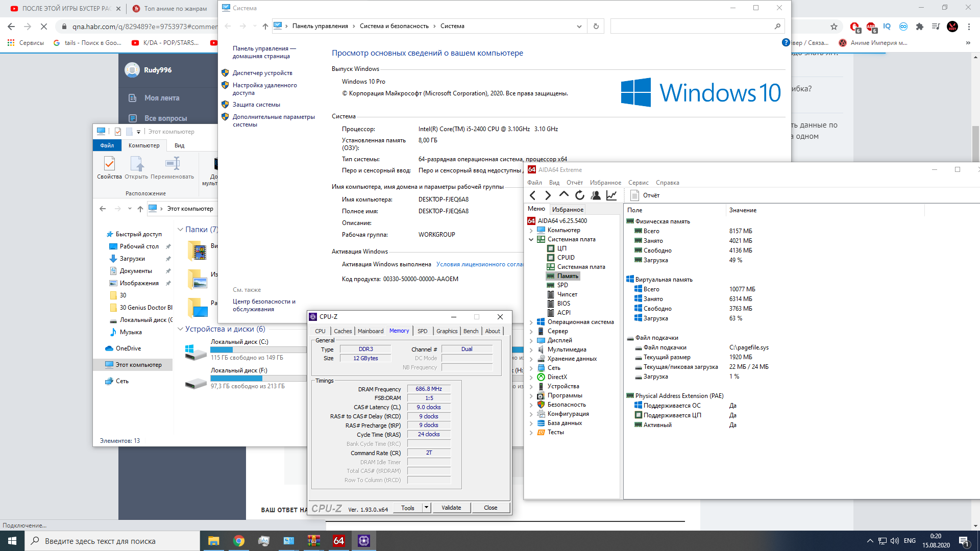Open Защита системы link
This screenshot has width=980, height=551.
(256, 105)
